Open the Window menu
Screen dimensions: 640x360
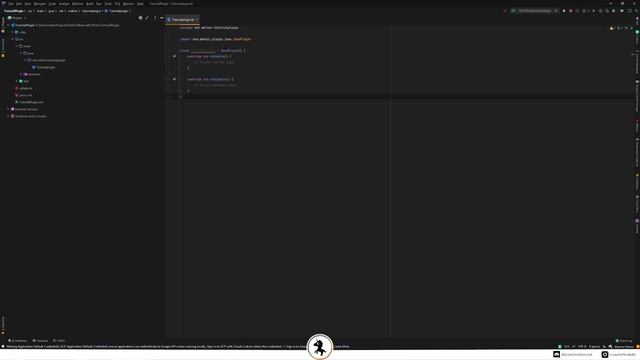(129, 4)
